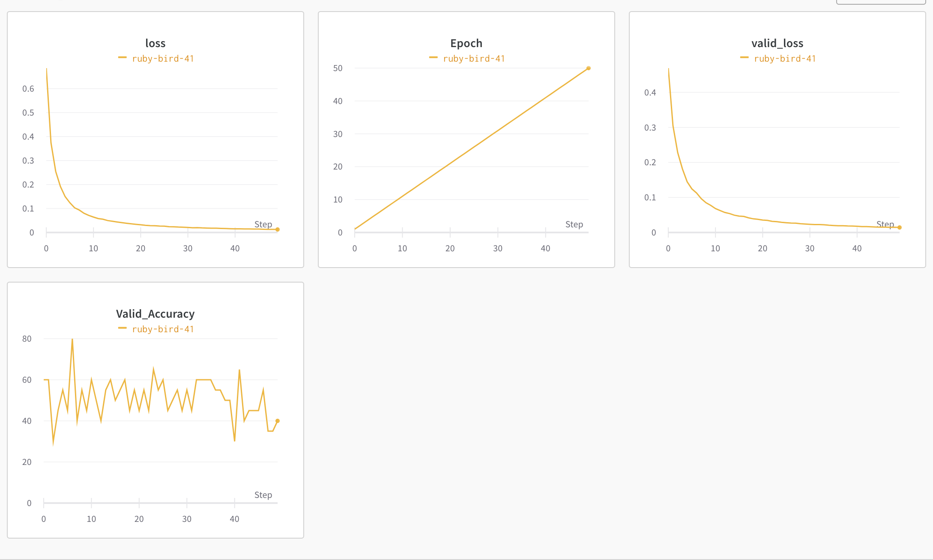Click the highest peak in Valid_Accuracy chart
933x560 pixels.
click(x=72, y=339)
